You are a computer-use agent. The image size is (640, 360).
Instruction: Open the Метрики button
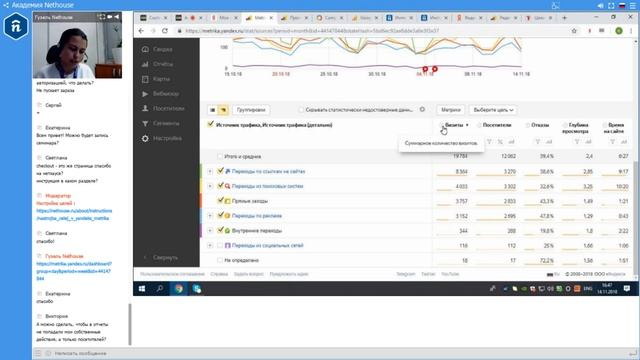pyautogui.click(x=451, y=110)
